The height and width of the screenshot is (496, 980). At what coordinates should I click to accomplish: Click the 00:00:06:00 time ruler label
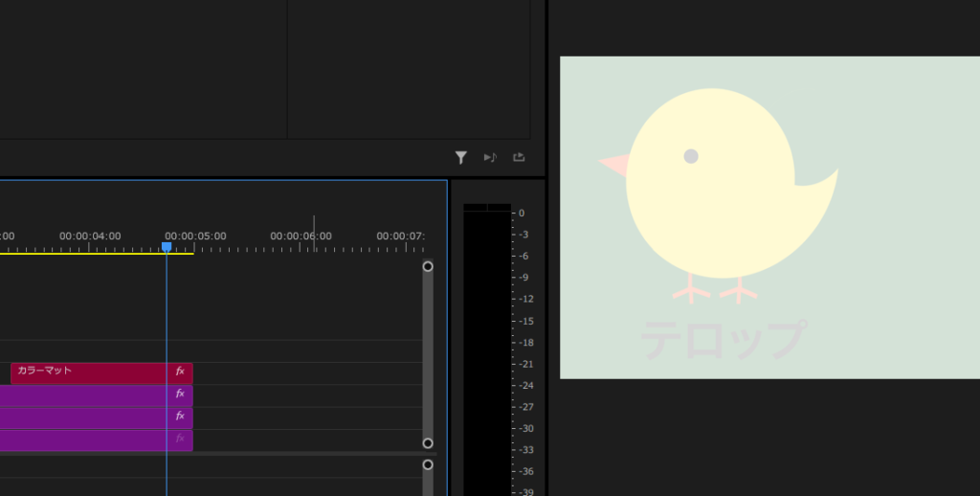click(301, 237)
